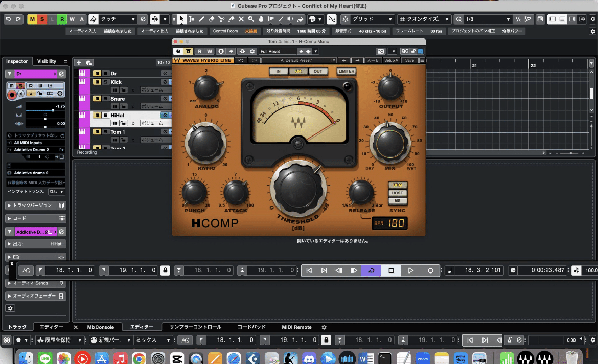Select the Mute X tool
598x364 pixels.
[241, 19]
